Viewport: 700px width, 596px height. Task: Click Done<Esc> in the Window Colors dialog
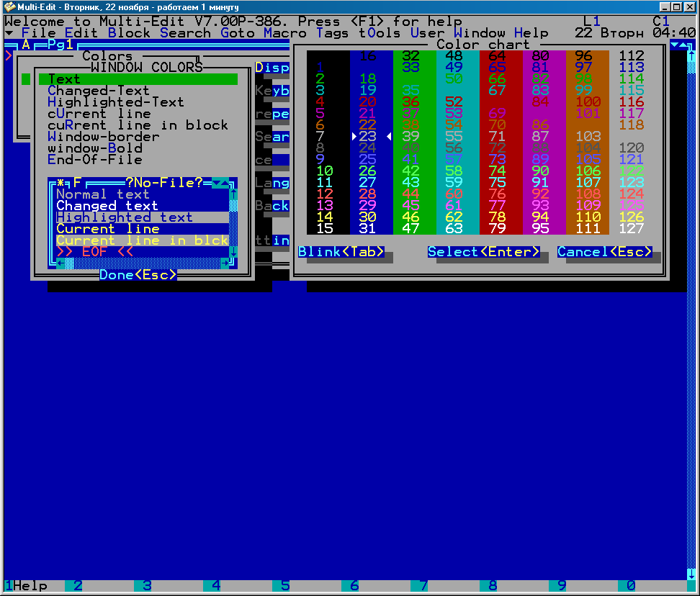(x=138, y=275)
